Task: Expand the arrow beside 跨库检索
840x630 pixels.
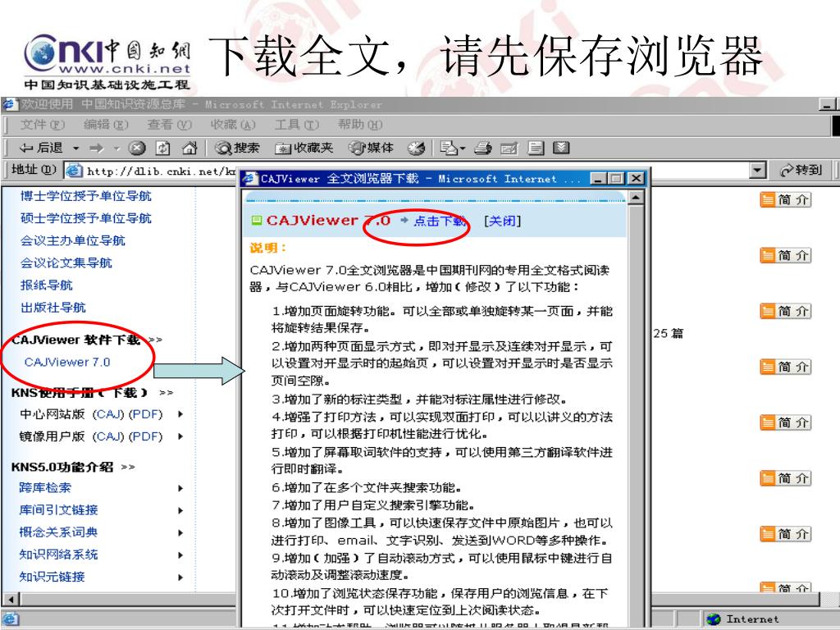Action: click(x=180, y=489)
